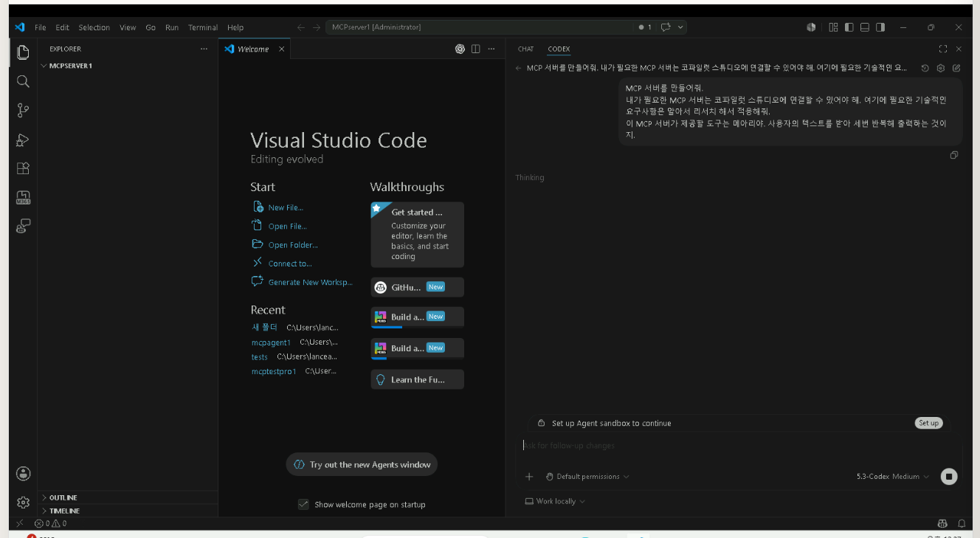Image resolution: width=980 pixels, height=538 pixels.
Task: Open Codex task history
Action: click(x=925, y=68)
